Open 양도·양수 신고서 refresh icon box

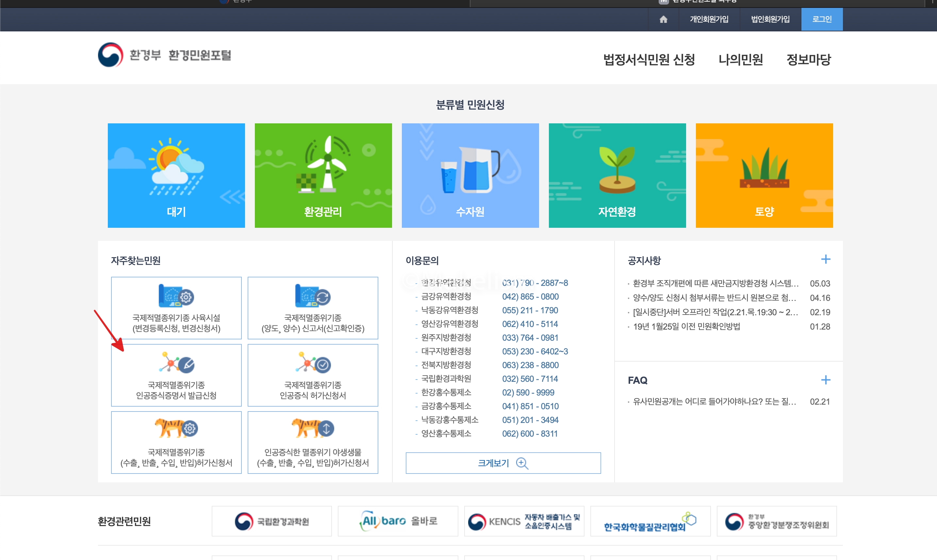coord(312,308)
